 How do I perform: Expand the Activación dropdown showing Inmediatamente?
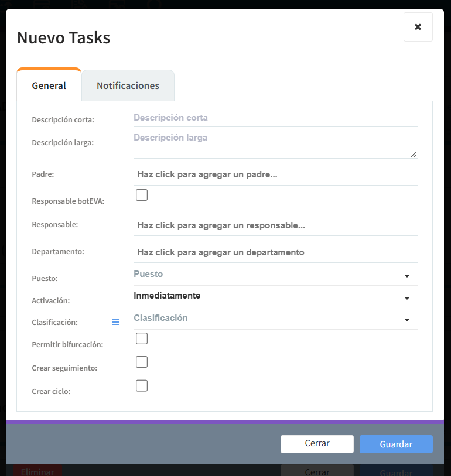point(275,296)
